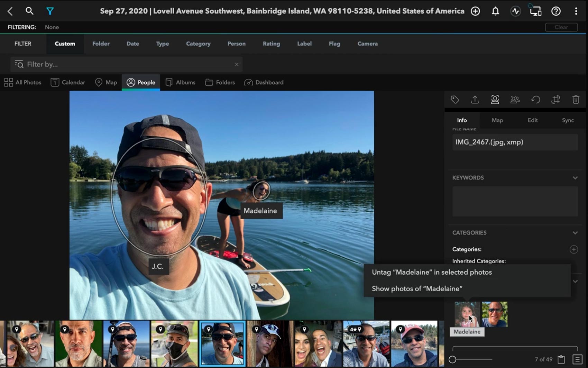Open notifications bell icon

click(x=495, y=11)
